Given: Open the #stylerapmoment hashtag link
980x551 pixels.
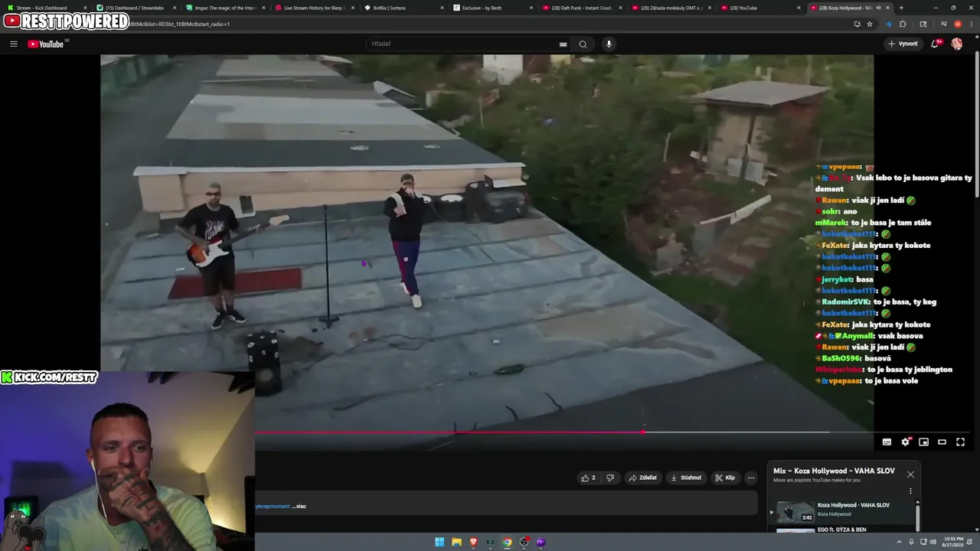Looking at the screenshot, I should (273, 506).
